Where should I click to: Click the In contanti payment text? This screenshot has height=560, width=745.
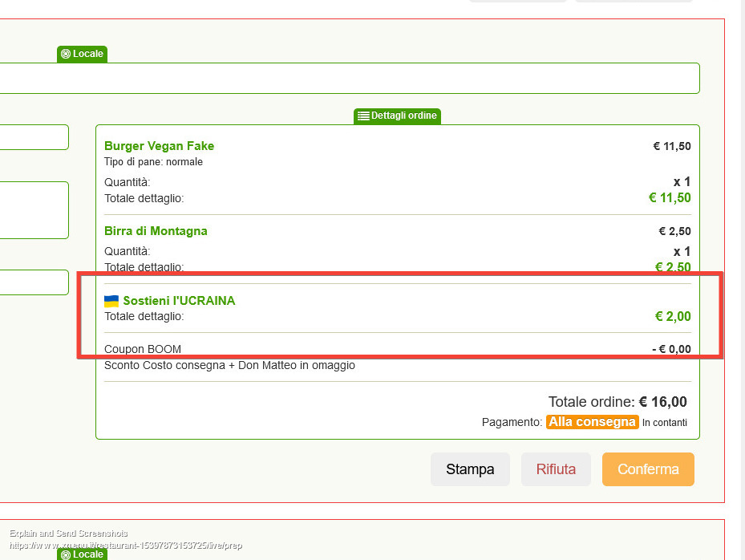point(664,423)
